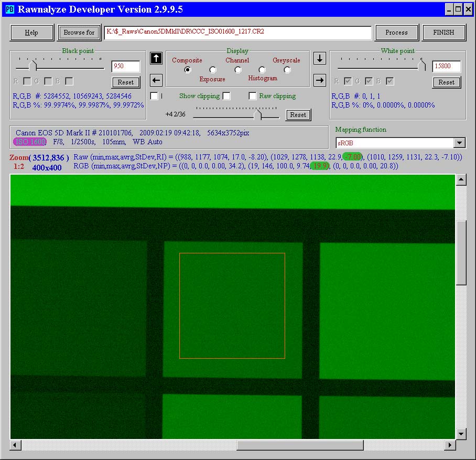The height and width of the screenshot is (460, 476).
Task: Reset the Black point value
Action: [x=126, y=82]
